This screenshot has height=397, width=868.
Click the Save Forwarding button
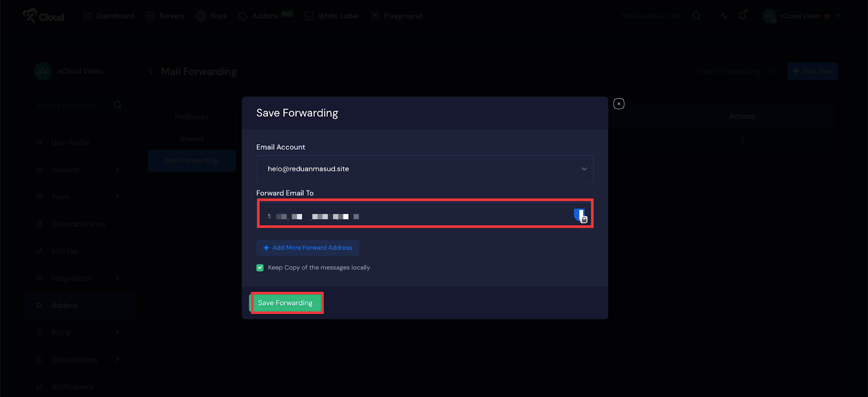pos(285,303)
